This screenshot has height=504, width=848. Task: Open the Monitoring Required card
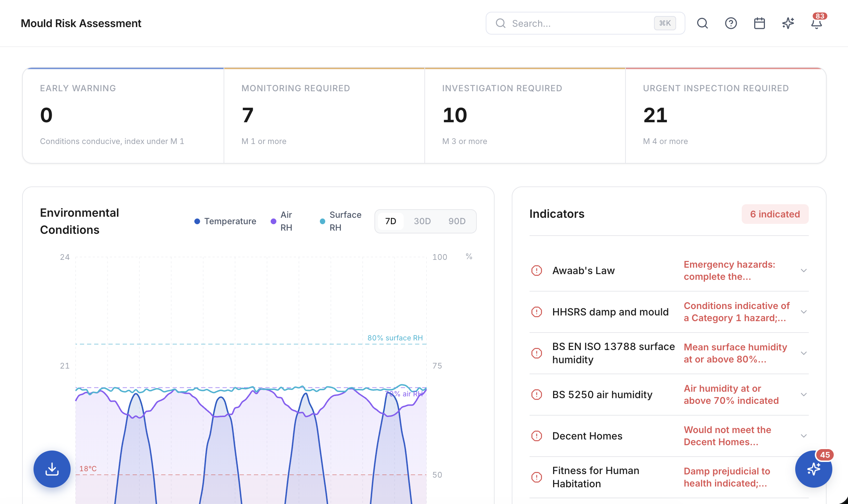324,115
